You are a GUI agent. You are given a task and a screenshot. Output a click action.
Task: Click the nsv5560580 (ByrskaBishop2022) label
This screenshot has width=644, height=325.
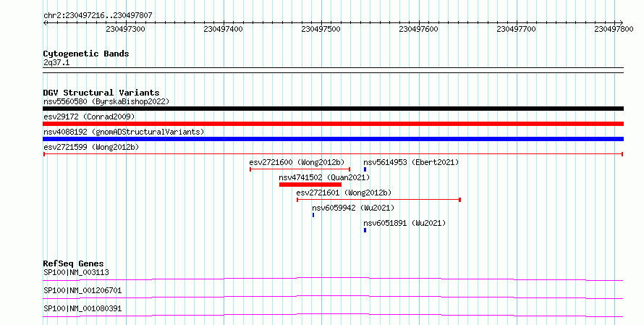(106, 101)
